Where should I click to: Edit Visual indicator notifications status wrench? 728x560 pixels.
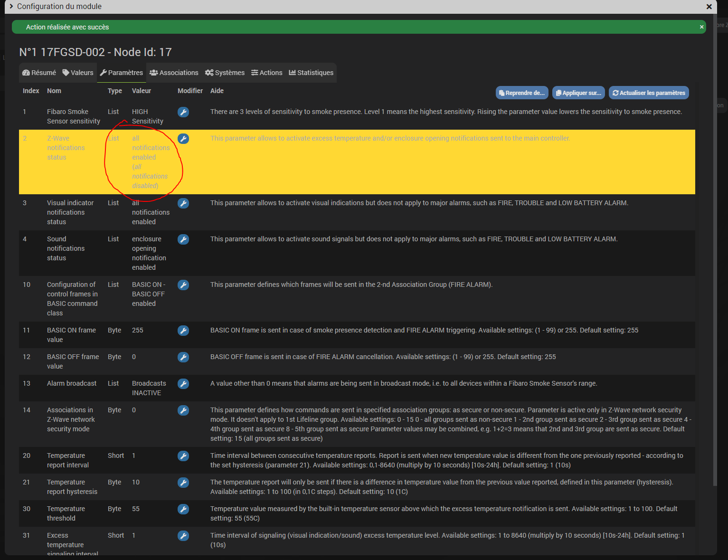click(x=183, y=203)
